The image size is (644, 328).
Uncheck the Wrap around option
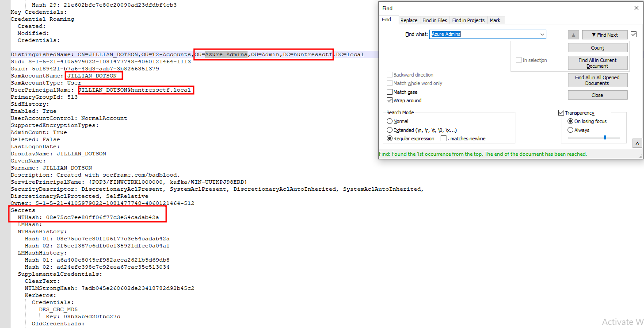click(389, 100)
